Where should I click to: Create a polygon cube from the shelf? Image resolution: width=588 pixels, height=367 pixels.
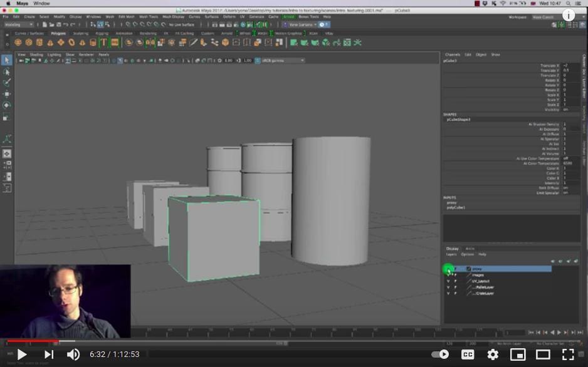28,43
